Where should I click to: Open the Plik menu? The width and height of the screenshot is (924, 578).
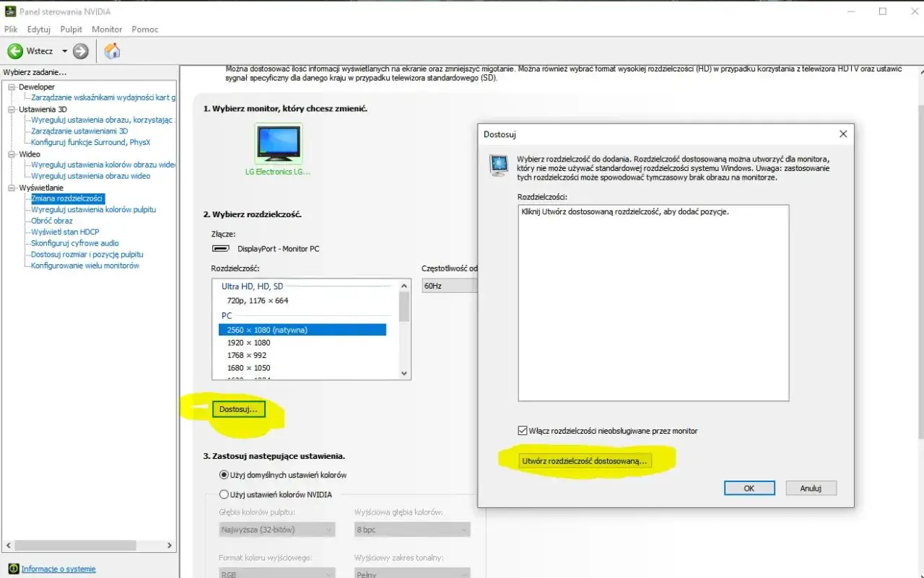pos(11,30)
